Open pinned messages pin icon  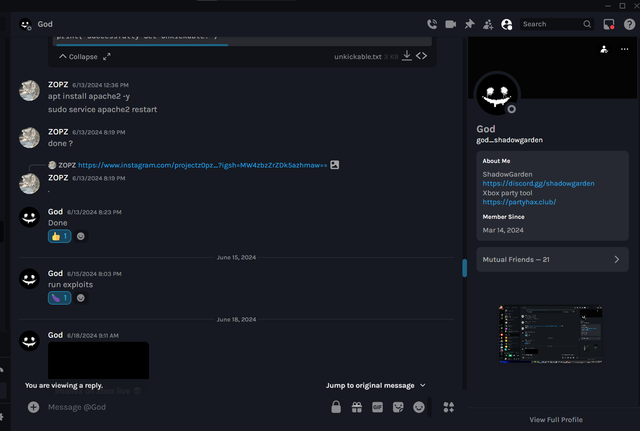[469, 24]
